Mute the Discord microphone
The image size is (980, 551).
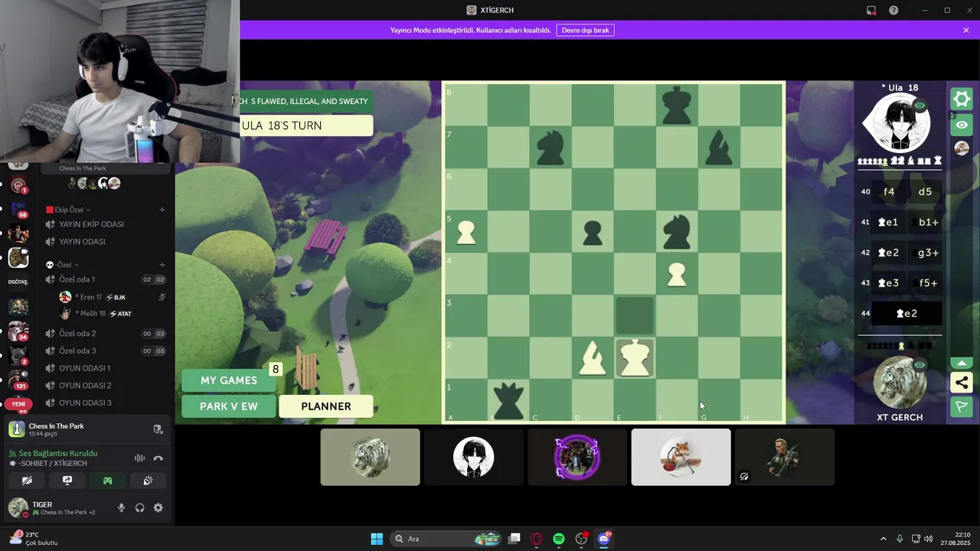(x=121, y=507)
